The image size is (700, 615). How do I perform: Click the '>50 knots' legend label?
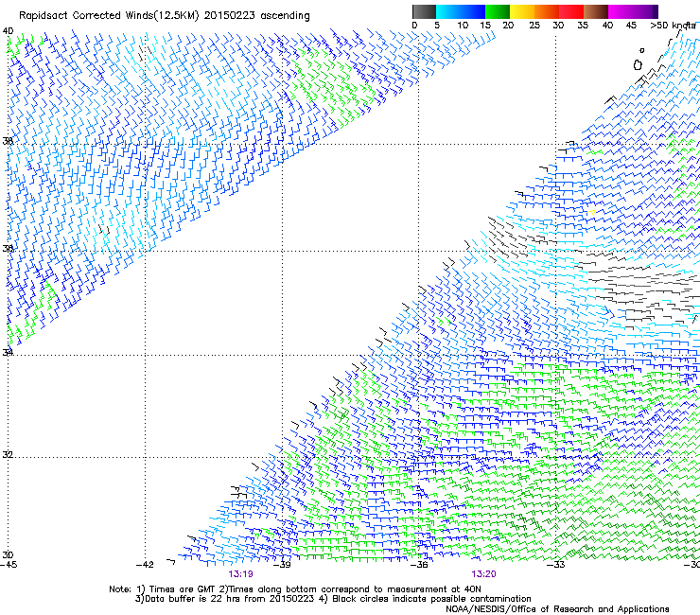(x=673, y=26)
